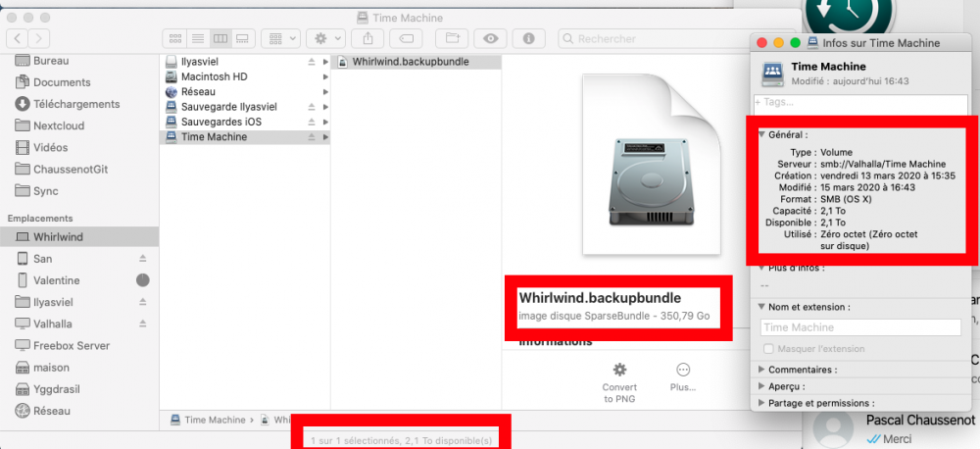980x449 pixels.
Task: Click the Convert to PNG quick action
Action: 619,382
